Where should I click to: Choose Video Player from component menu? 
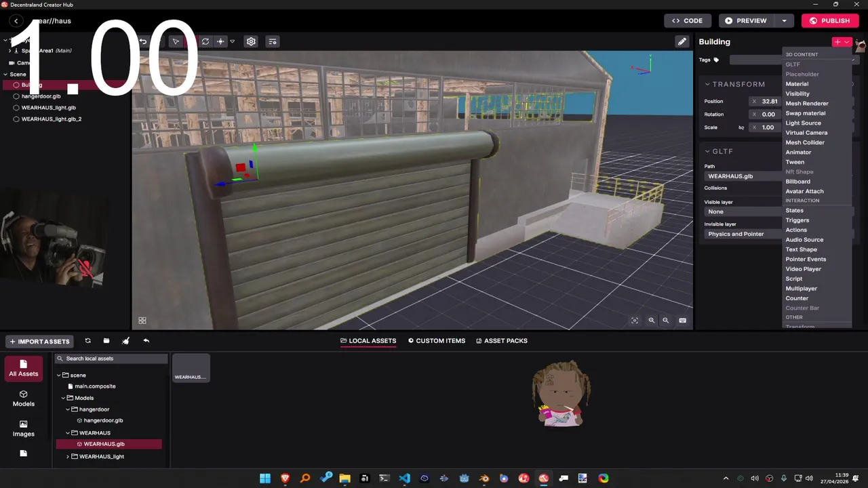click(817, 269)
